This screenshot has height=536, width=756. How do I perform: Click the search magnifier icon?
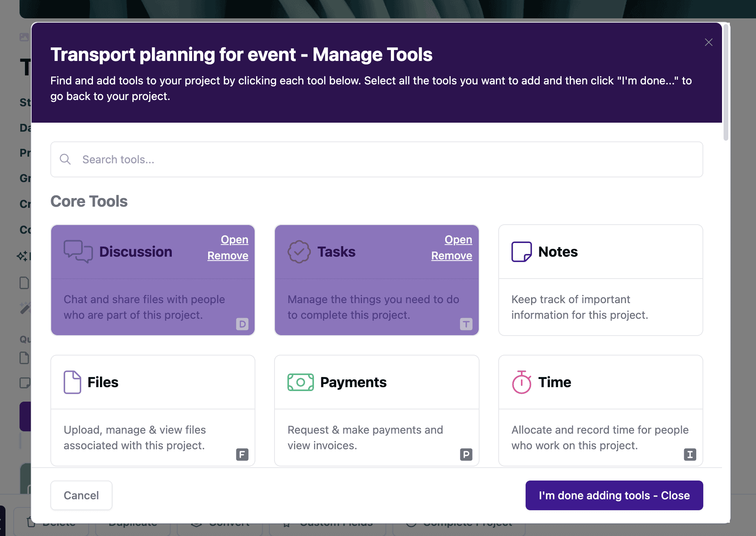(x=65, y=159)
